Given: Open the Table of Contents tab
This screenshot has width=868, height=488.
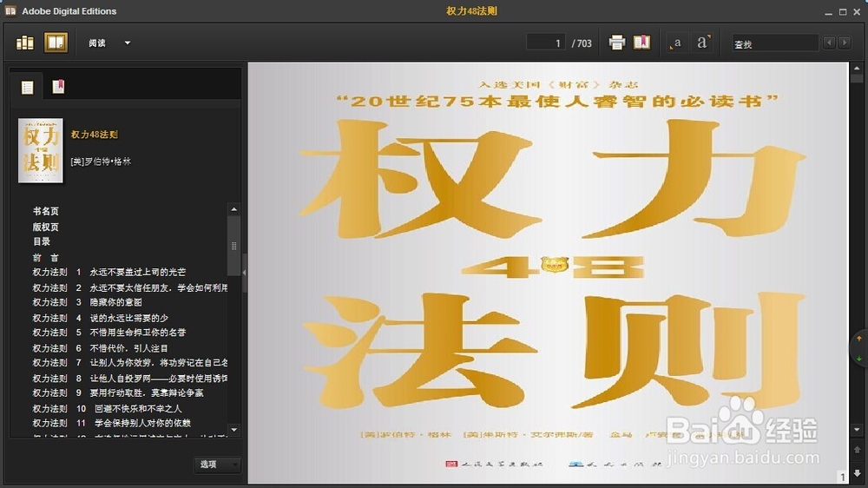Looking at the screenshot, I should coord(27,87).
